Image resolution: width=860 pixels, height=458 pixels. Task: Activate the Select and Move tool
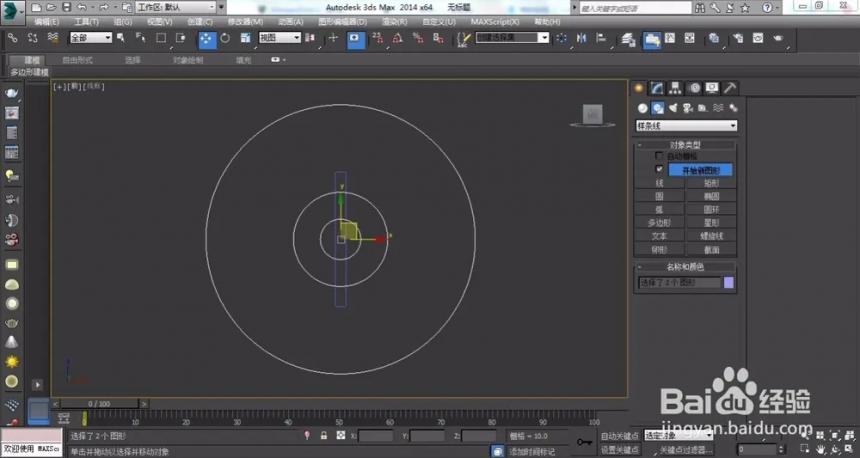pos(206,38)
